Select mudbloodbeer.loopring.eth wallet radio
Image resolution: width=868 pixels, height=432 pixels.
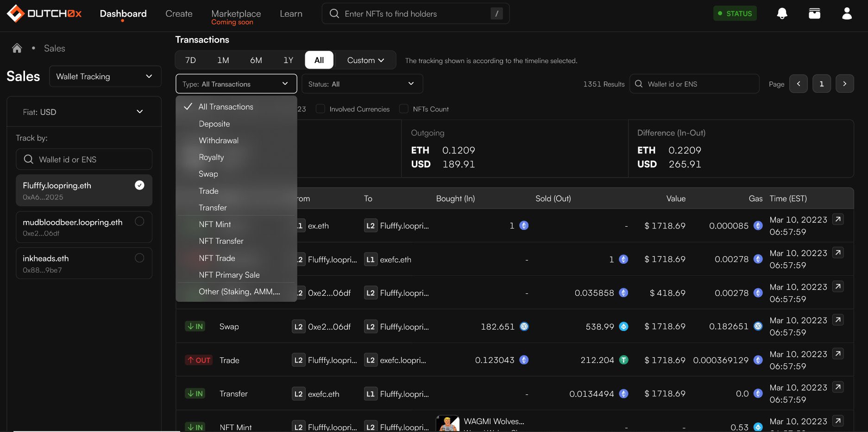139,222
